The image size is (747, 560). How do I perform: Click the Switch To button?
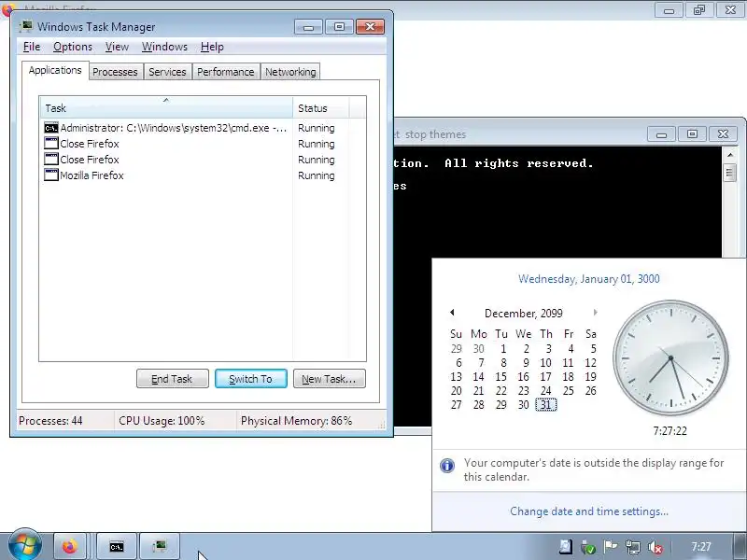tap(251, 379)
